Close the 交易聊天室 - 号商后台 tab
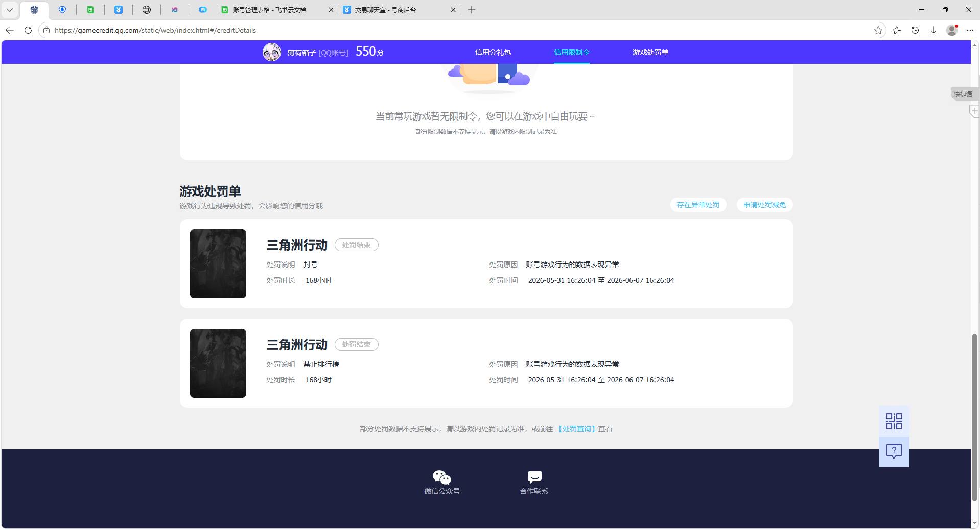980x530 pixels. point(453,10)
